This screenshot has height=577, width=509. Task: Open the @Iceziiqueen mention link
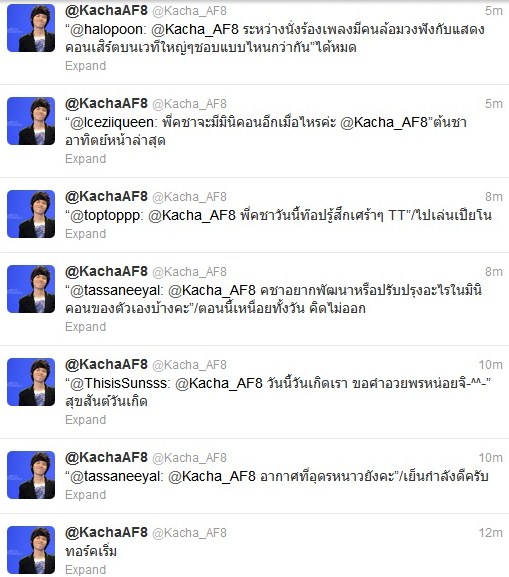pos(112,123)
